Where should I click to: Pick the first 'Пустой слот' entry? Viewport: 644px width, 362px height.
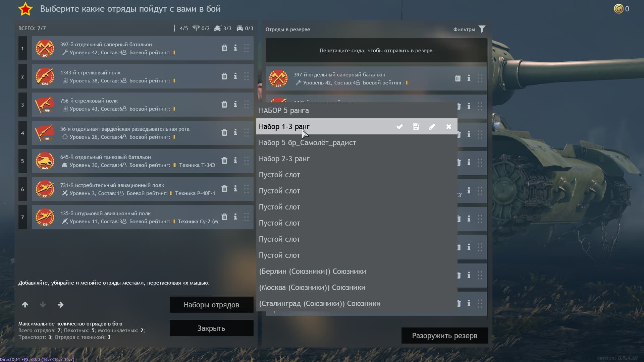coord(279,175)
